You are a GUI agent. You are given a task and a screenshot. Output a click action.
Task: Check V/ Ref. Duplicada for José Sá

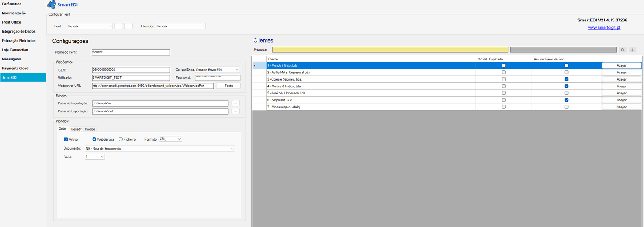(504, 93)
